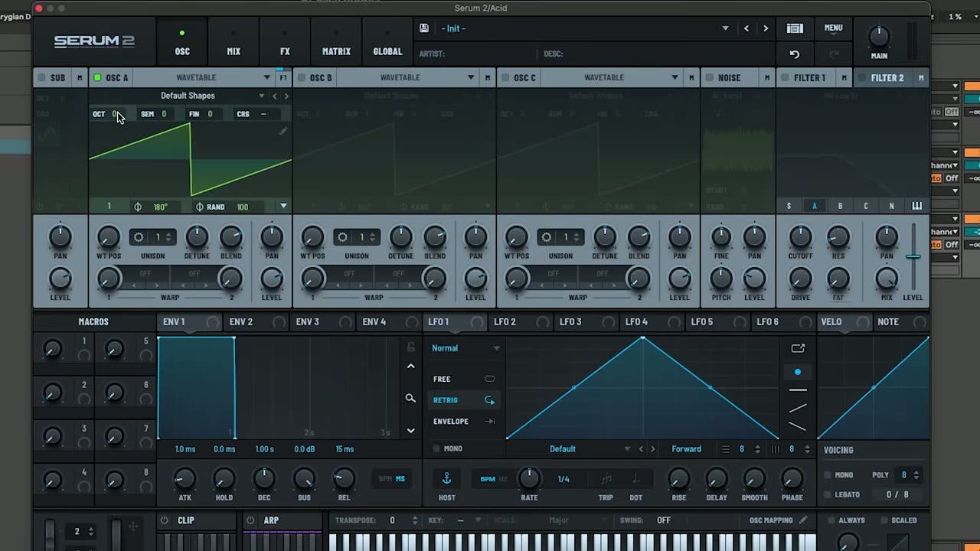Image resolution: width=980 pixels, height=551 pixels.
Task: Set LFO mode to FREE
Action: coord(464,379)
